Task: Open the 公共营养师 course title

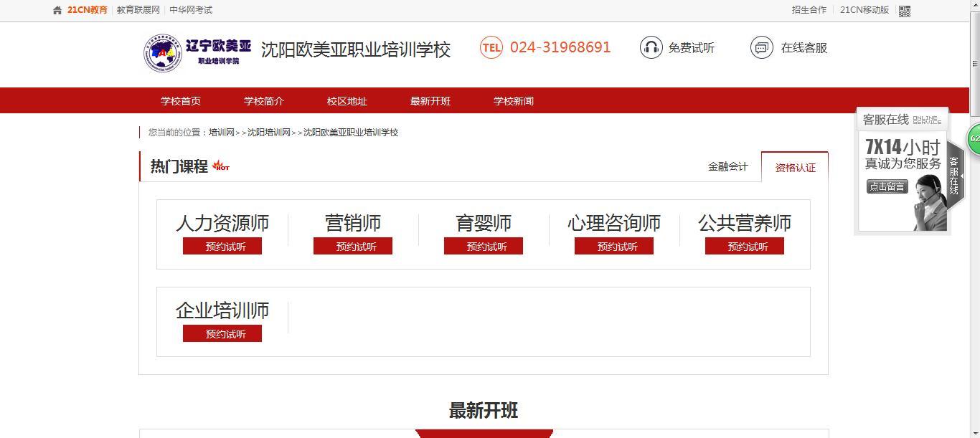Action: click(745, 223)
